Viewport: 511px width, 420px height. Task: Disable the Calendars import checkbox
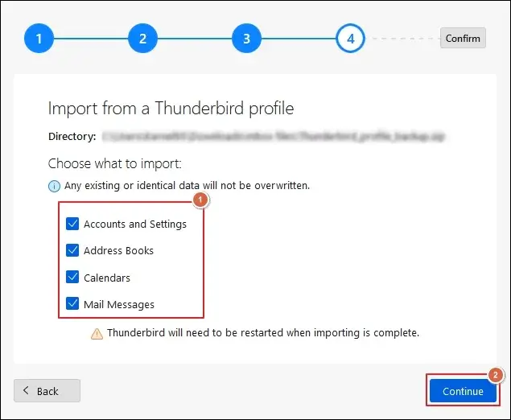point(72,277)
